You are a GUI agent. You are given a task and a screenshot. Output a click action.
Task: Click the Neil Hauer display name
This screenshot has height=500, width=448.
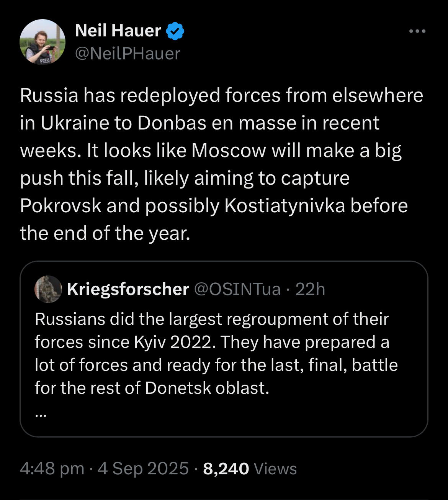(118, 31)
